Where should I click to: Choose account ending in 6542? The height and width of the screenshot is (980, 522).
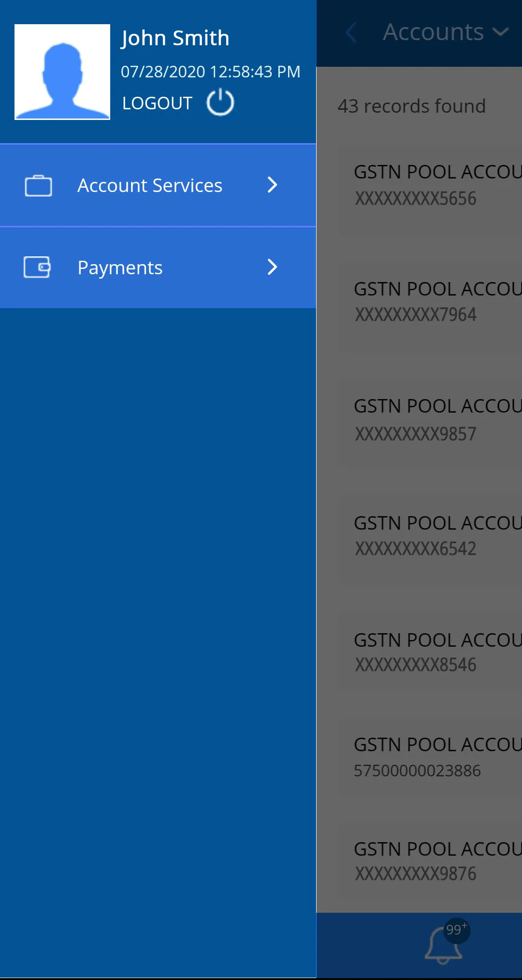[x=430, y=536]
